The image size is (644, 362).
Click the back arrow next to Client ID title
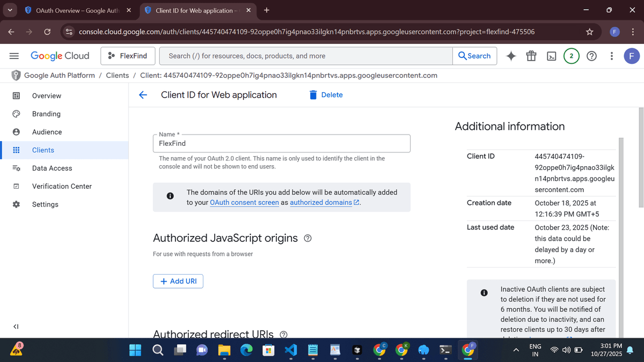click(x=143, y=95)
